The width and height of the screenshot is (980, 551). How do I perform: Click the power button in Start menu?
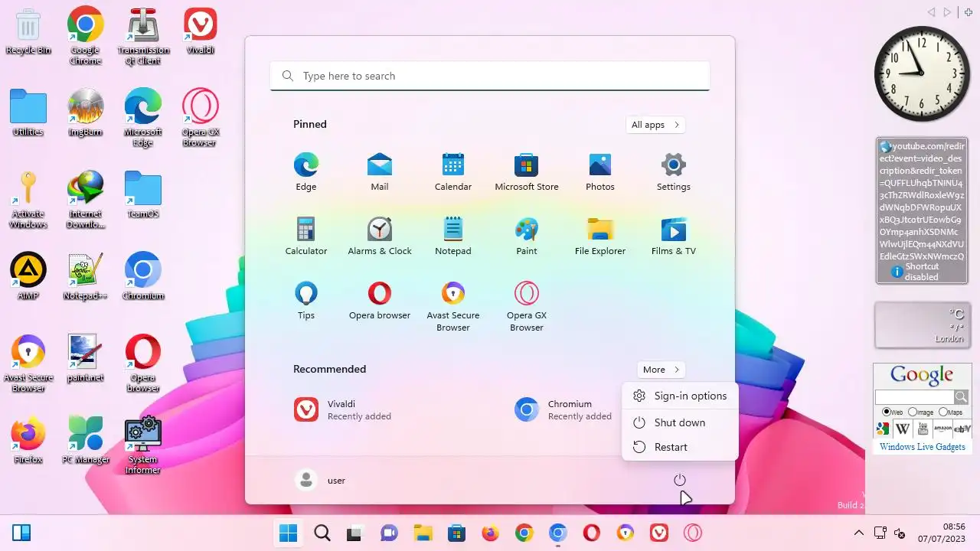679,480
